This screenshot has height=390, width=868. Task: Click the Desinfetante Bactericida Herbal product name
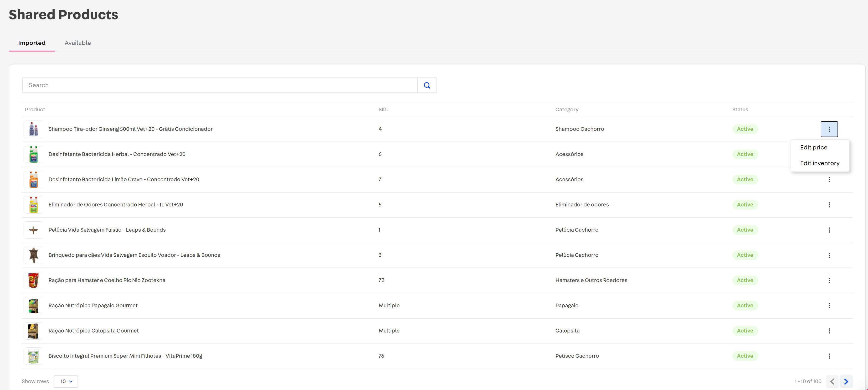pos(117,154)
